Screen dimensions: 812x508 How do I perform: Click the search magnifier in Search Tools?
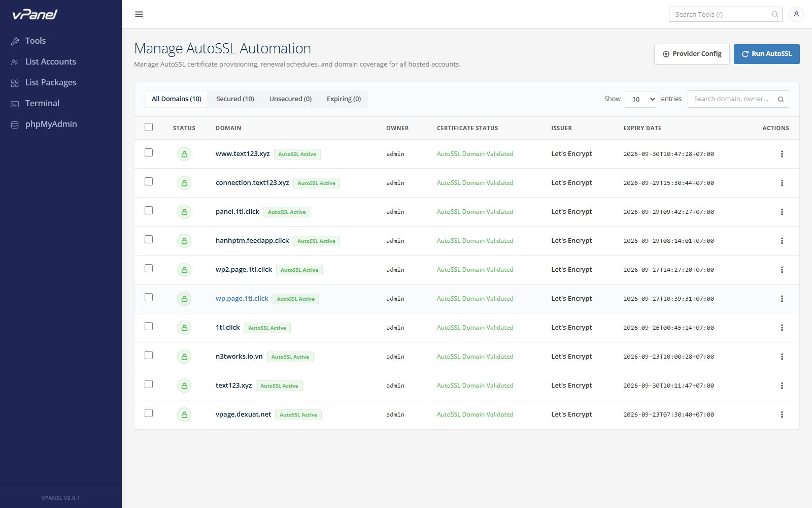775,14
